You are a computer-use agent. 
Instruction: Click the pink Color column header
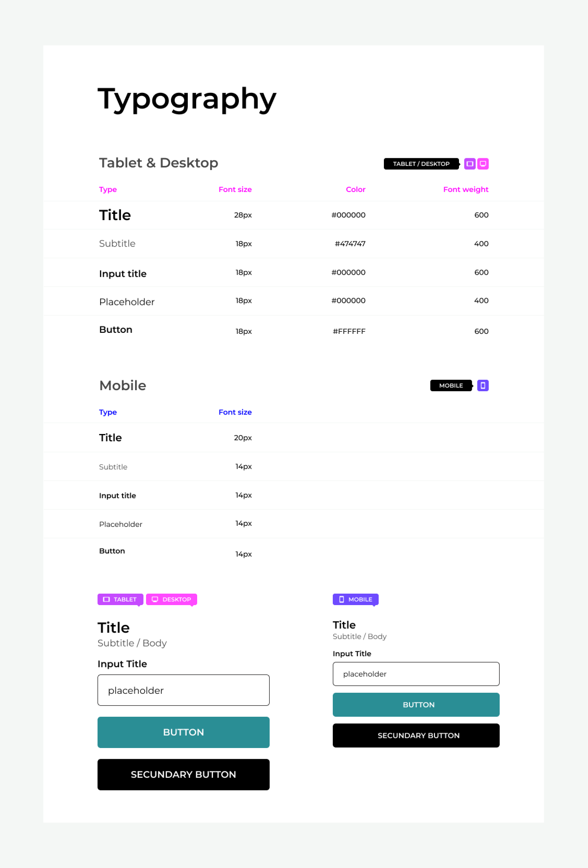[x=355, y=190]
